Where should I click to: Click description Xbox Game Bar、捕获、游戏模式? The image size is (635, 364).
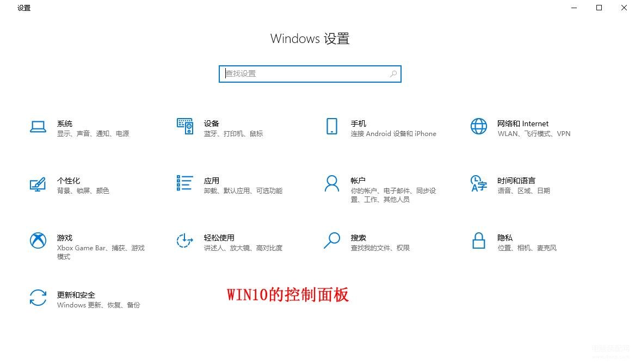click(101, 252)
